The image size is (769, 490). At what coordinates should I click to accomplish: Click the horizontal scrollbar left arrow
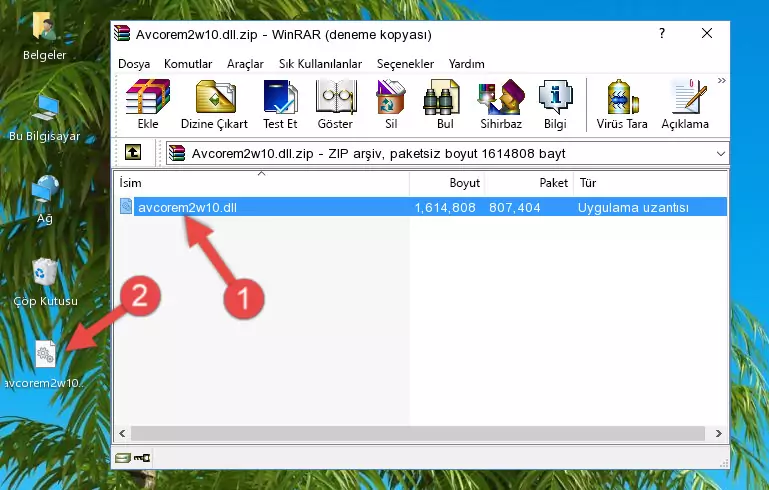click(x=123, y=433)
